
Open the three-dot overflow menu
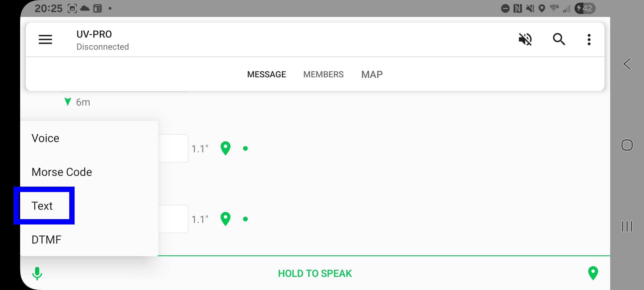click(x=589, y=39)
